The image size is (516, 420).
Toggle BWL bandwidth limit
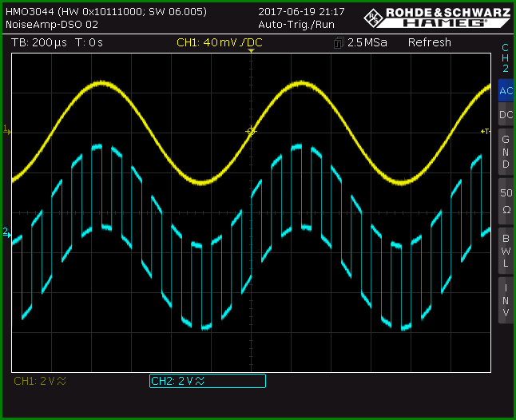[x=506, y=251]
